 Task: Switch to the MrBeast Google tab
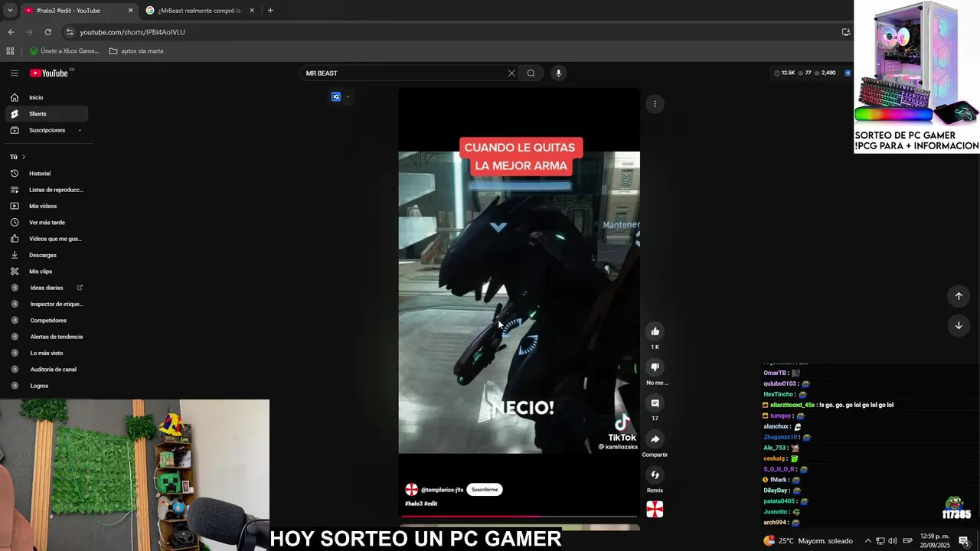[x=200, y=11]
